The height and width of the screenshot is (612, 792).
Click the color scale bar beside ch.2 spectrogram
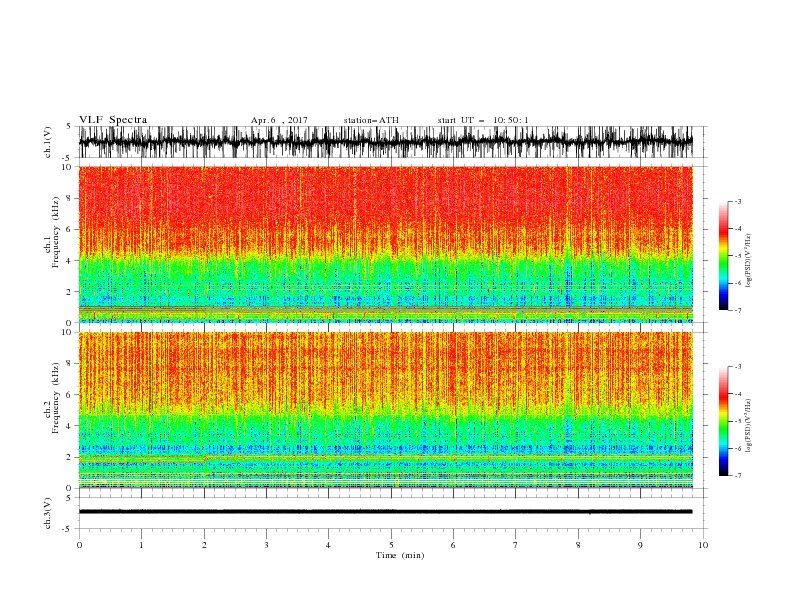(723, 421)
